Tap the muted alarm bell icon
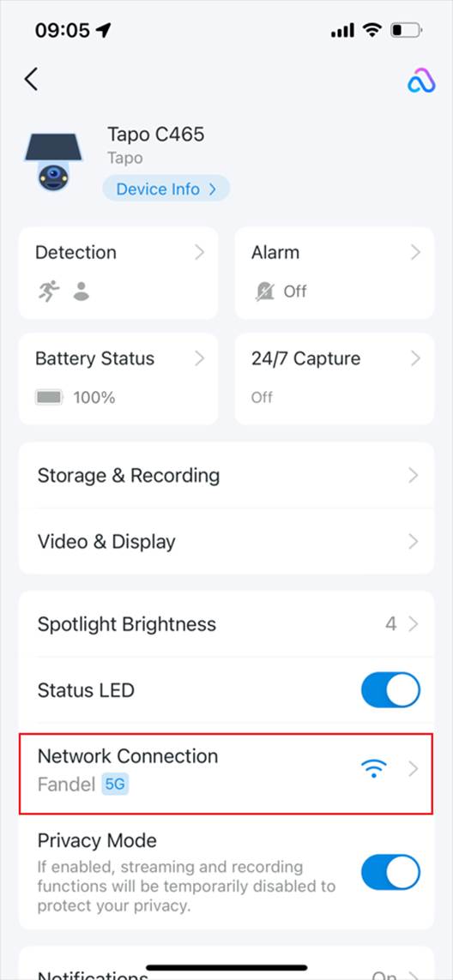453x980 pixels. pyautogui.click(x=264, y=292)
